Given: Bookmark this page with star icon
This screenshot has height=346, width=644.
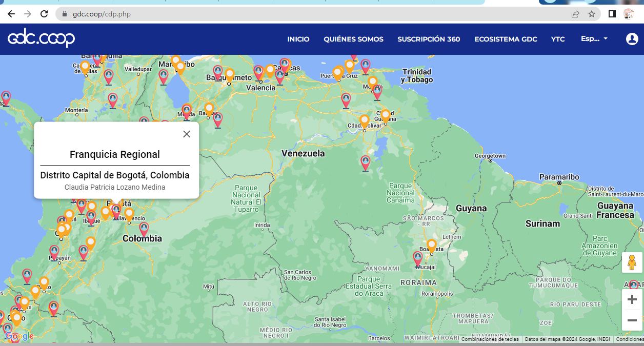Looking at the screenshot, I should pyautogui.click(x=592, y=14).
